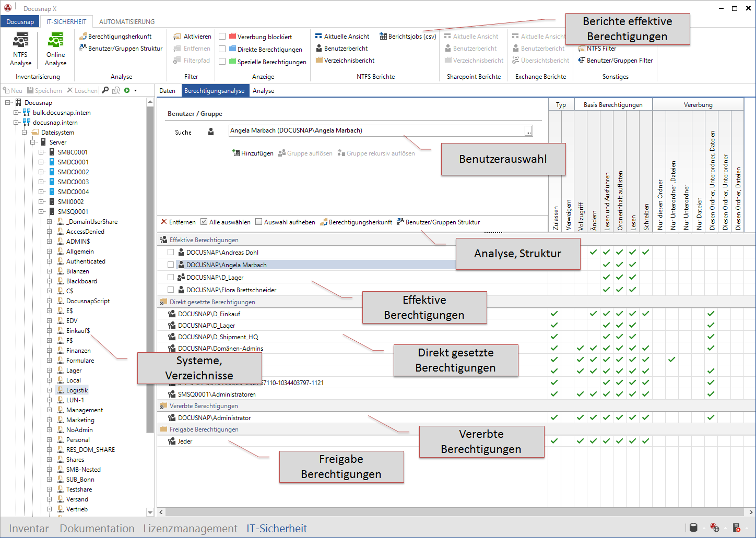Select the Blackboard share in tree
Viewport: 756px width, 538px height.
click(x=81, y=281)
